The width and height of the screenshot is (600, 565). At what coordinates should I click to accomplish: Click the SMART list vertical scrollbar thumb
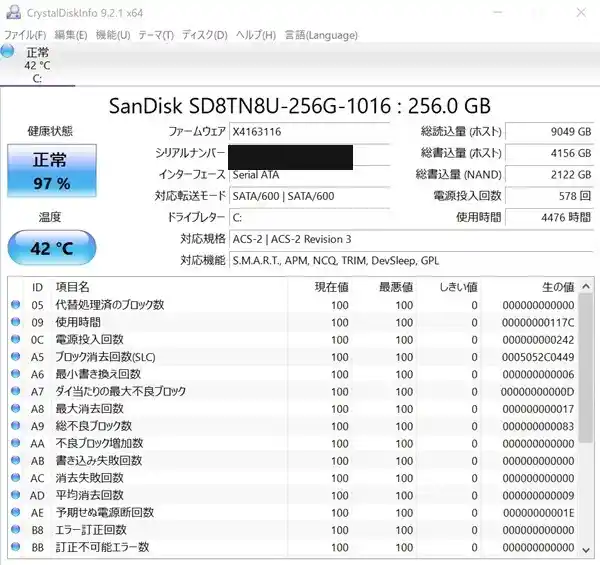coord(586,368)
